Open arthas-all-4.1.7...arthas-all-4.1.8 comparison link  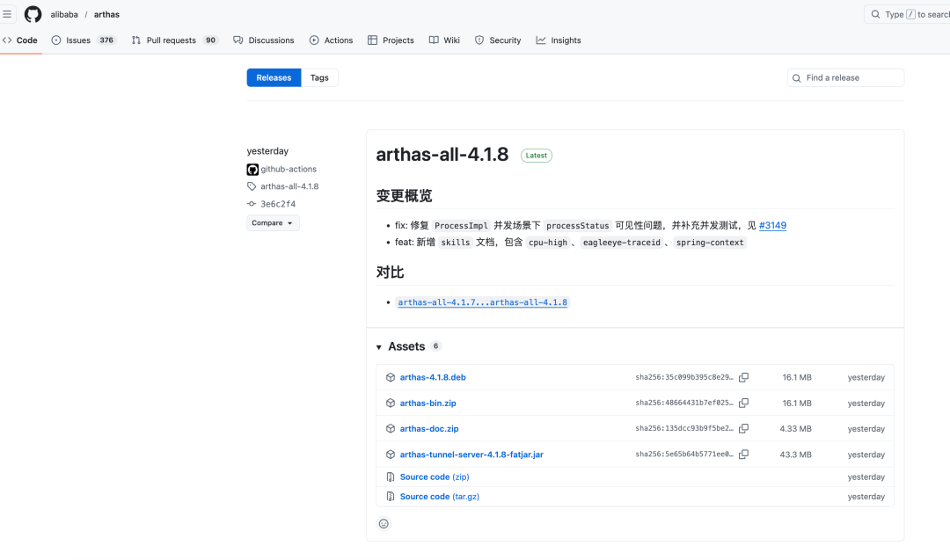[482, 302]
